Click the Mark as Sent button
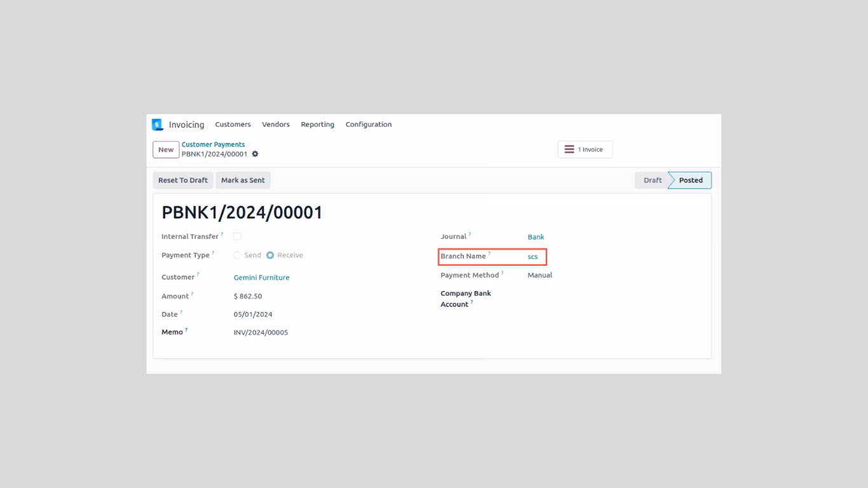The width and height of the screenshot is (868, 488). click(243, 180)
